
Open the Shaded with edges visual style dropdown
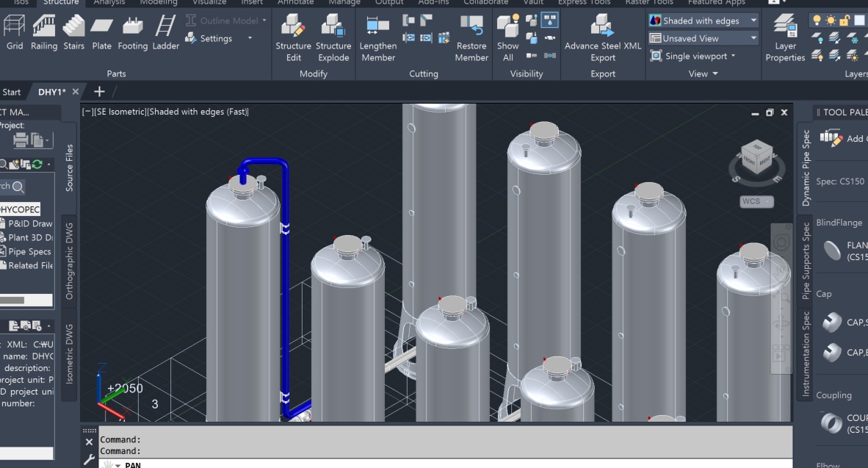point(704,21)
